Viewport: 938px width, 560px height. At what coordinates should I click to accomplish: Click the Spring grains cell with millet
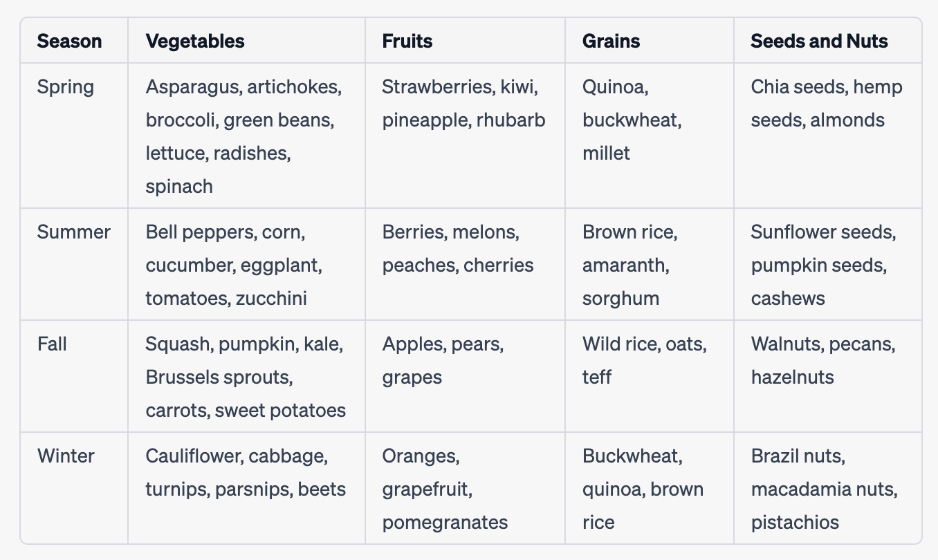pyautogui.click(x=631, y=120)
